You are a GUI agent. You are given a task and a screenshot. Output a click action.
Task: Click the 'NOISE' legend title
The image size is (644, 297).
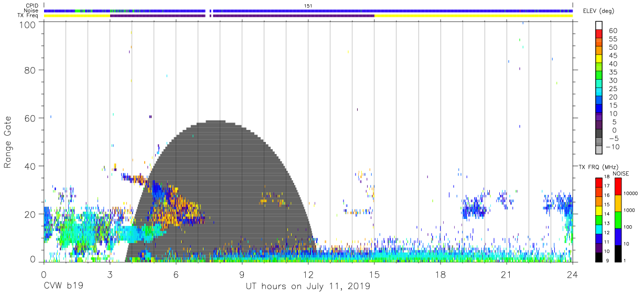point(621,173)
